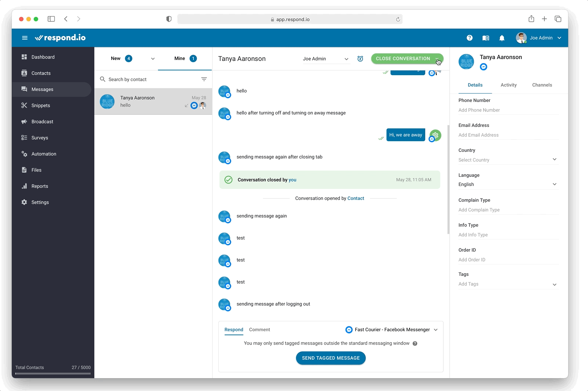Click the tagged message help icon
The width and height of the screenshot is (588, 391).
click(415, 343)
